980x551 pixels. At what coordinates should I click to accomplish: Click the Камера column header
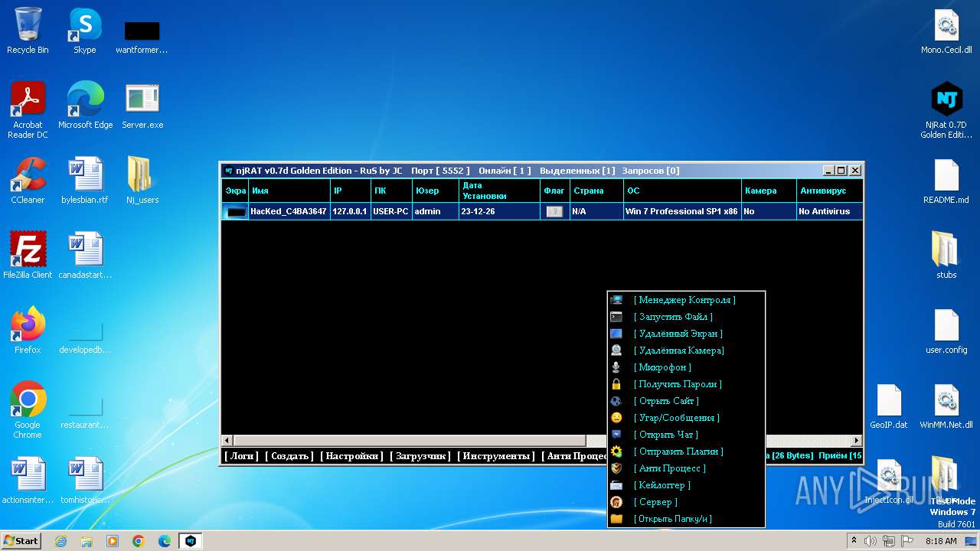769,191
